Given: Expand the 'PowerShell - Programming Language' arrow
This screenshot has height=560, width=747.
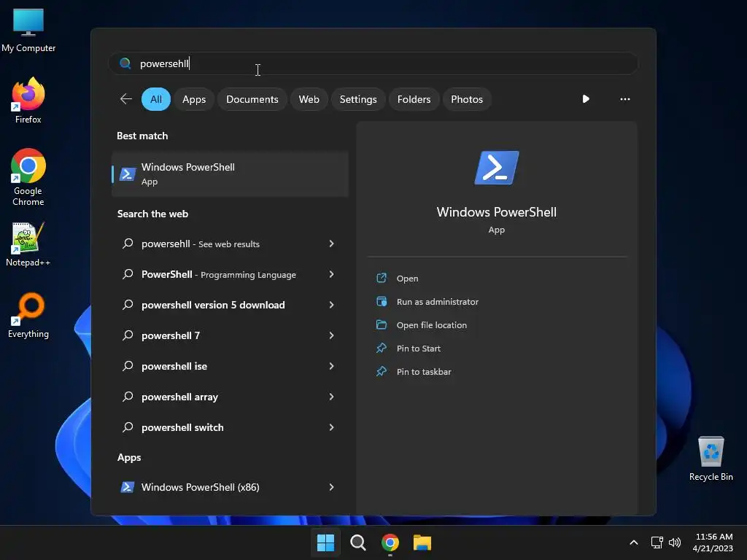Looking at the screenshot, I should click(x=332, y=274).
